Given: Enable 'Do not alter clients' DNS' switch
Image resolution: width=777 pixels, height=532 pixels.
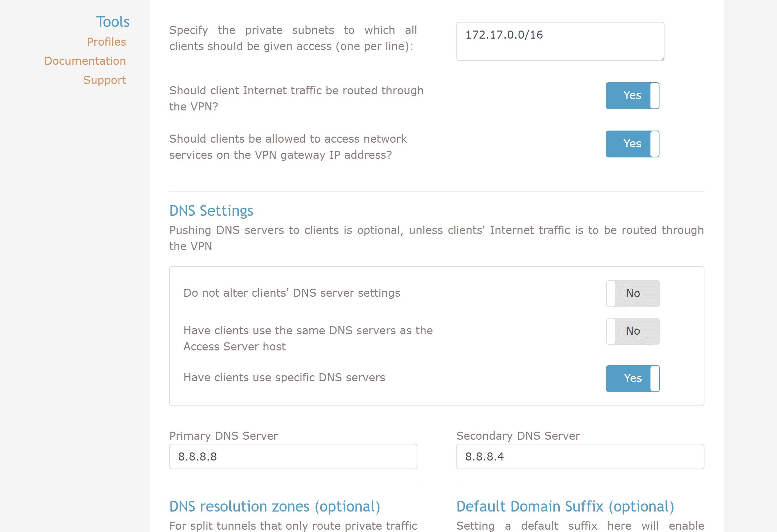Looking at the screenshot, I should [633, 294].
